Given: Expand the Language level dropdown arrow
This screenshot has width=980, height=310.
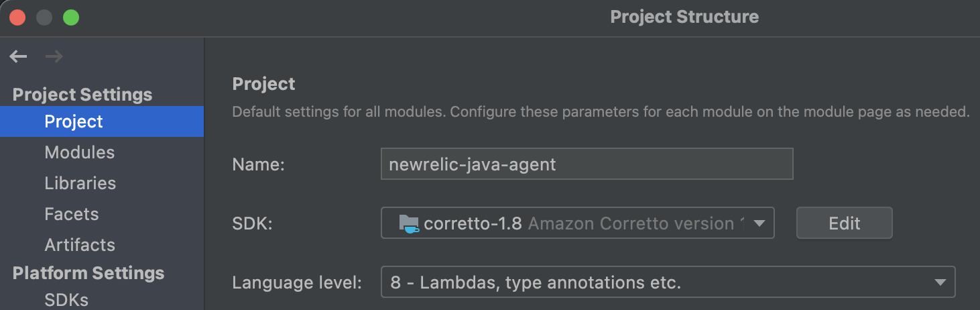Looking at the screenshot, I should tap(940, 283).
